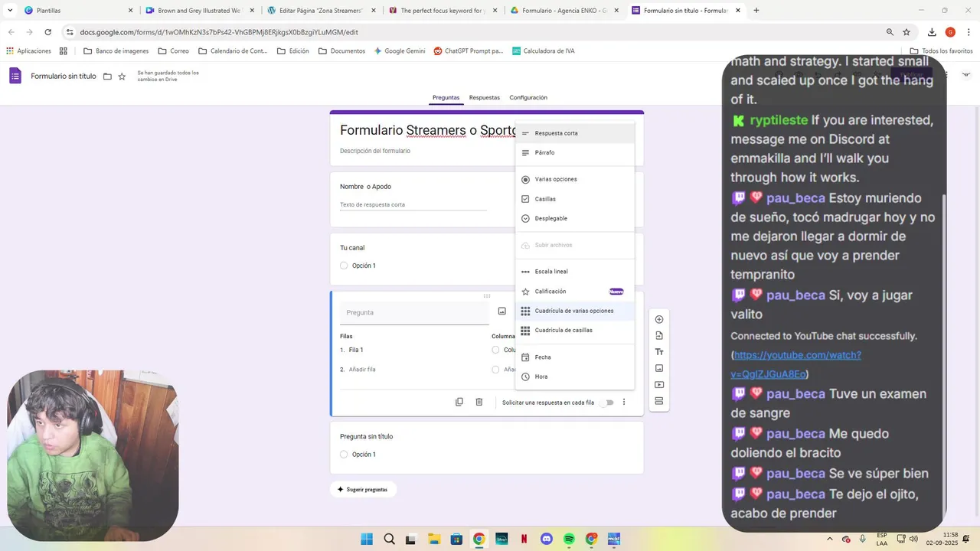Switch to the Respuestas tab
Image resolution: width=980 pixels, height=551 pixels.
click(x=485, y=98)
